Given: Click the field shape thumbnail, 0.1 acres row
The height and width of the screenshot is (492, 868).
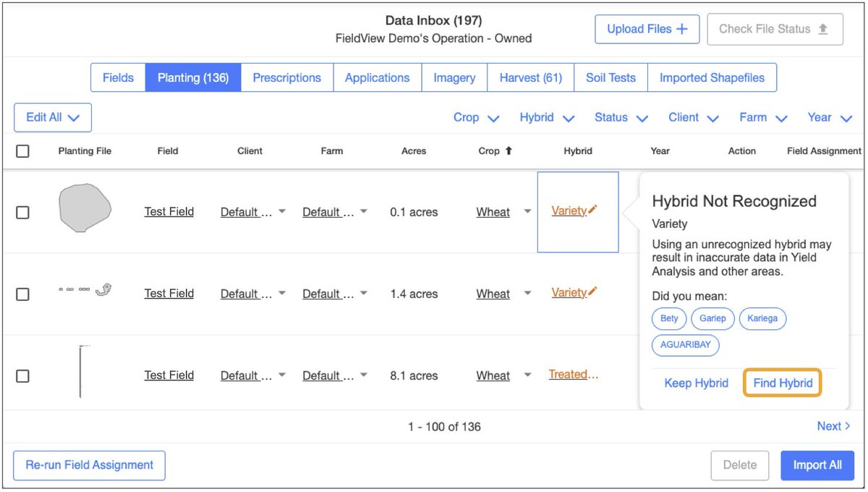Looking at the screenshot, I should click(85, 208).
